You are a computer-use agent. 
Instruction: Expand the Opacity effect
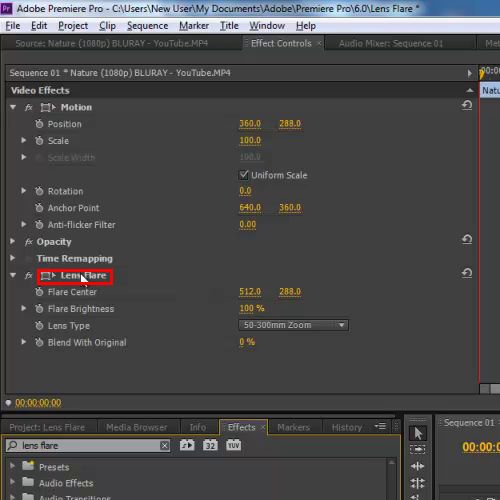12,241
